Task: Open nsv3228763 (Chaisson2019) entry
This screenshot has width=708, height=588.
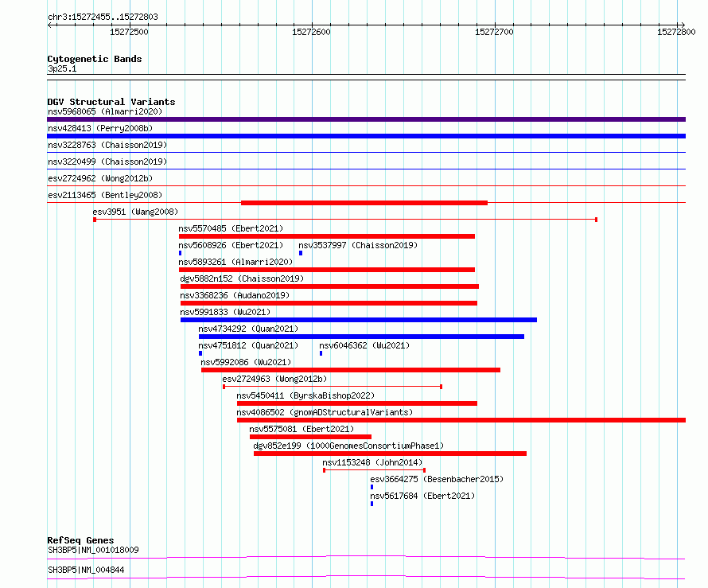Action: point(107,145)
